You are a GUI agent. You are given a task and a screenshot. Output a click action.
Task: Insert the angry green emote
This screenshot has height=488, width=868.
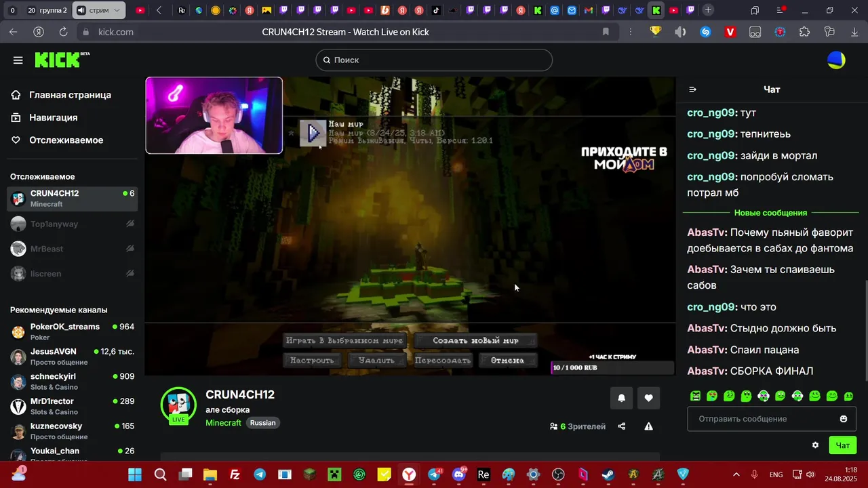click(x=695, y=396)
